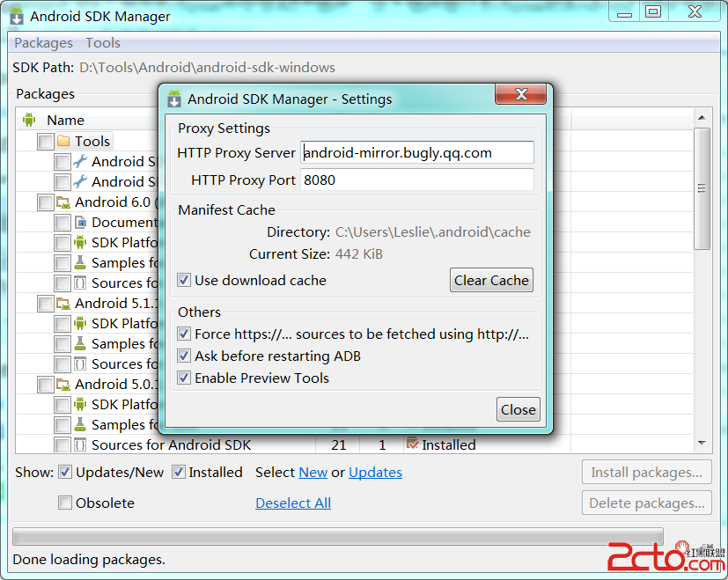The image size is (728, 580).
Task: Click the Android robot icon in Name header
Action: point(29,120)
